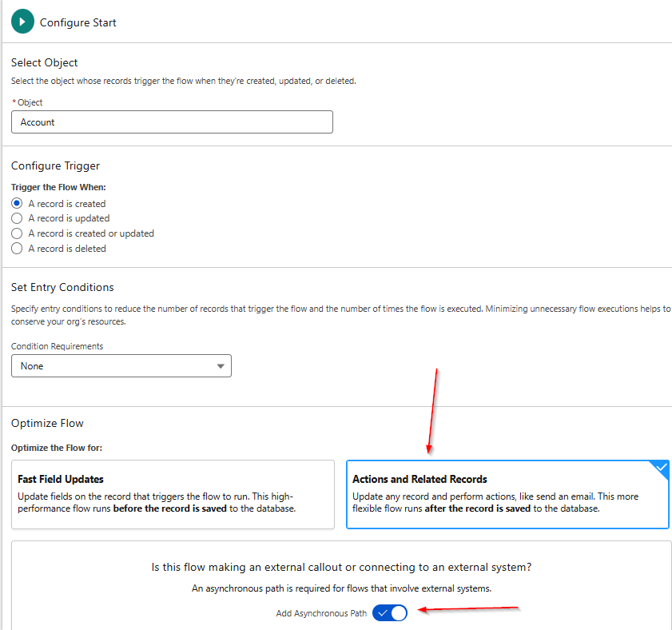672x630 pixels.
Task: Open the Condition Requirements dropdown
Action: [x=121, y=365]
